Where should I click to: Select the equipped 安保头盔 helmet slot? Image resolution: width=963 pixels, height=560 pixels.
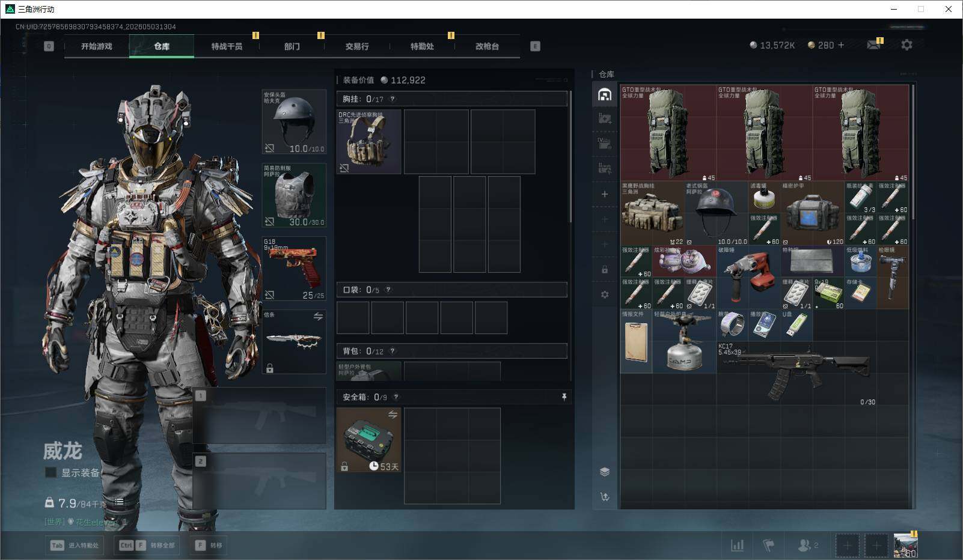pyautogui.click(x=294, y=122)
